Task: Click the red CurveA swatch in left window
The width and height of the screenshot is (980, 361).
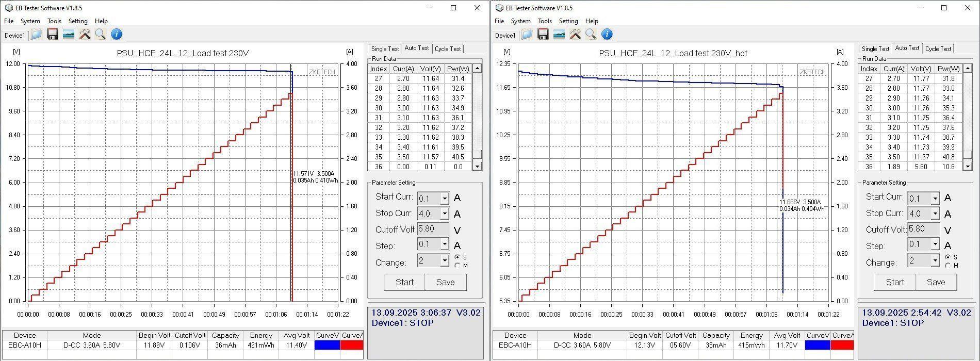Action: tap(352, 345)
